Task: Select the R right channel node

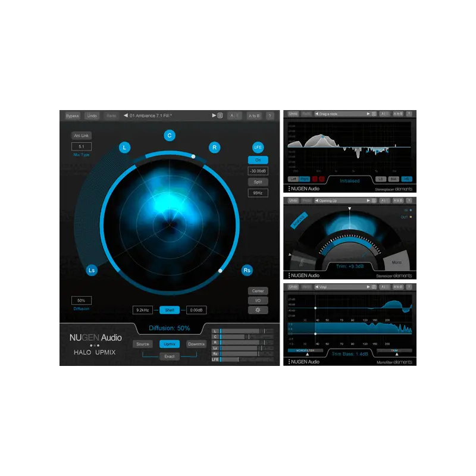Action: coord(214,148)
